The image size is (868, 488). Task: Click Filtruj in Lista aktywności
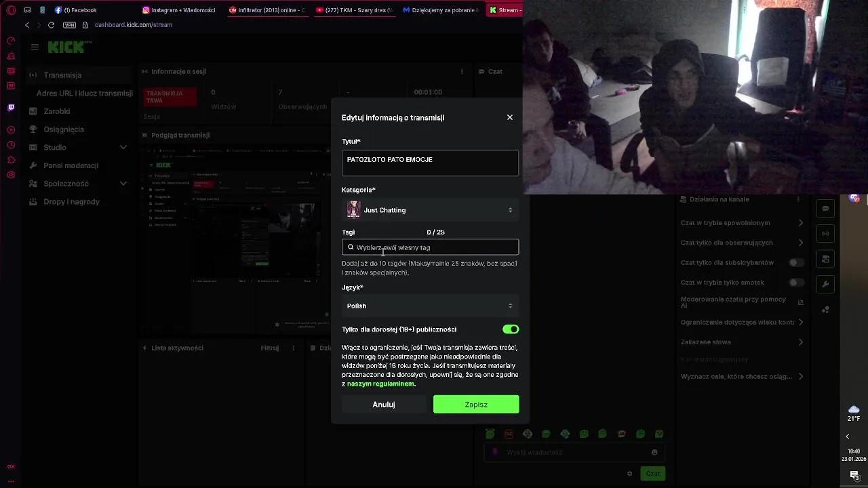(x=270, y=348)
